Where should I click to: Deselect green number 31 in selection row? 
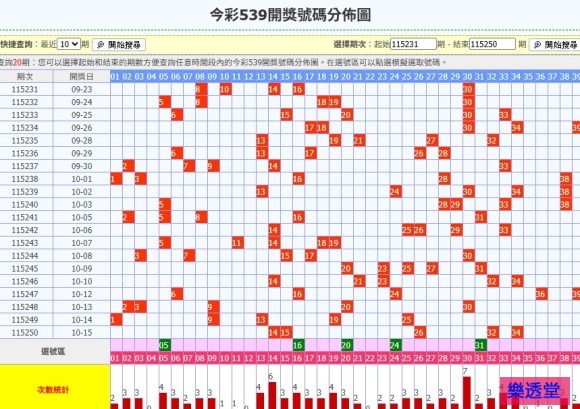click(480, 345)
